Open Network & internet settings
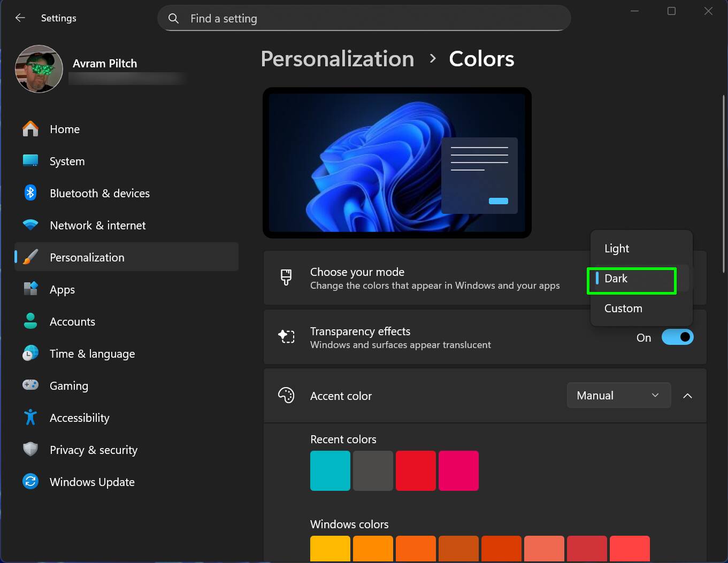Viewport: 728px width, 563px height. coord(30,225)
